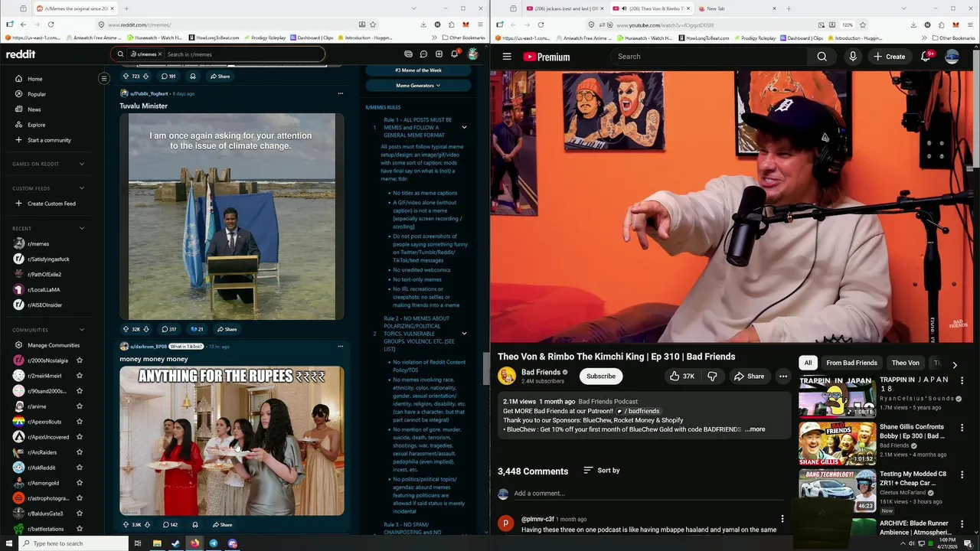Open Telegram from Windows taskbar
Viewport: 980px width, 551px height.
click(x=214, y=543)
